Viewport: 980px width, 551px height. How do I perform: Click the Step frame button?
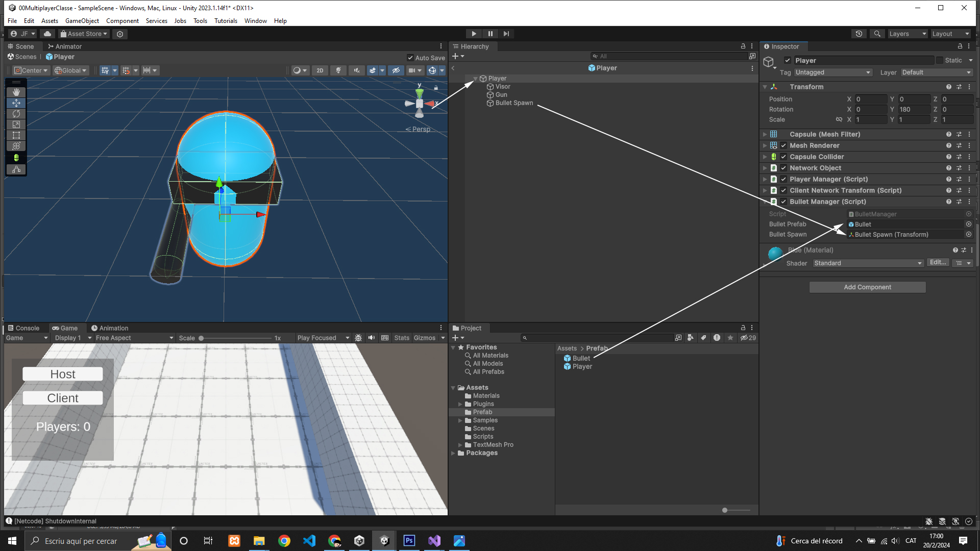pyautogui.click(x=506, y=34)
